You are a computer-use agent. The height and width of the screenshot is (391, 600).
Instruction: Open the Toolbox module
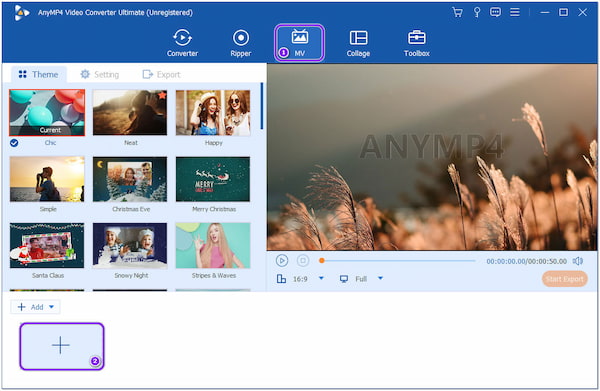pyautogui.click(x=417, y=43)
